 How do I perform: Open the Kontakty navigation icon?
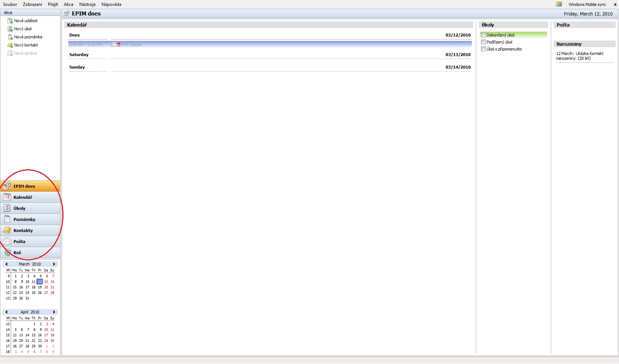tap(7, 230)
